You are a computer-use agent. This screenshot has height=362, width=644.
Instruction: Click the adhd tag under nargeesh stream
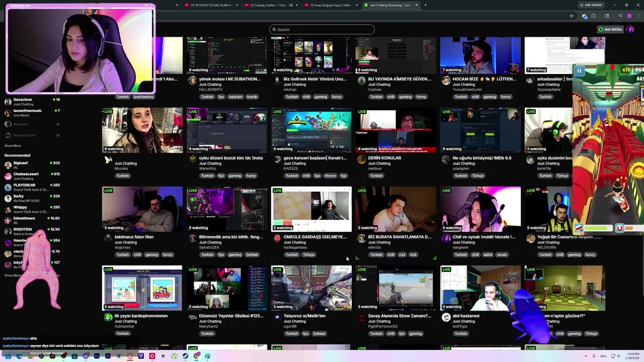[x=488, y=254]
